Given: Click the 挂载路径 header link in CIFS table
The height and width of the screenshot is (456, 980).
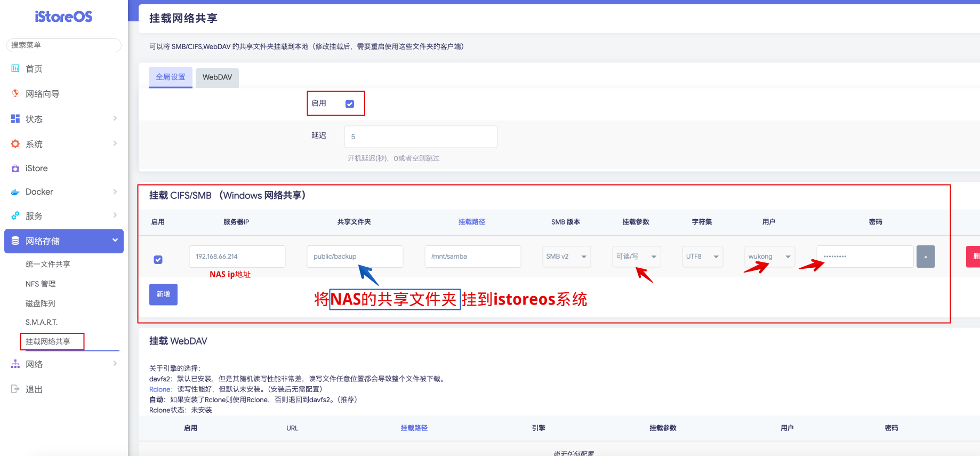Looking at the screenshot, I should 472,222.
